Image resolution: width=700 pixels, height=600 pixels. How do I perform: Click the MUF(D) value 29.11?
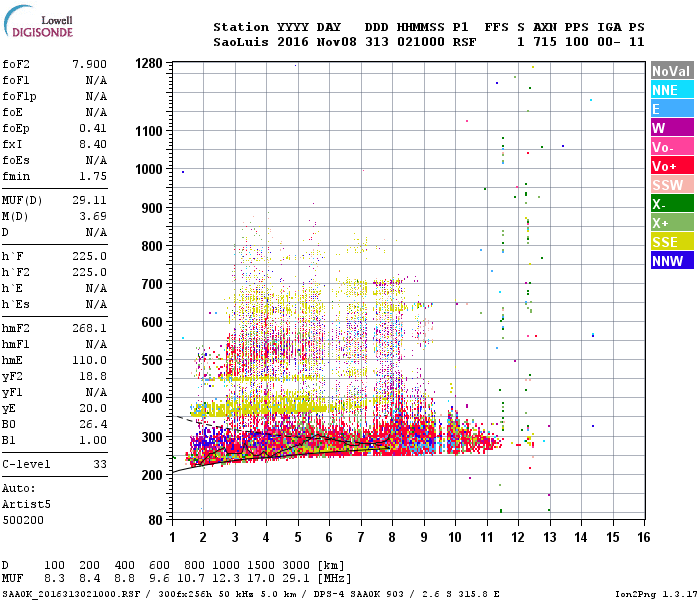pos(89,200)
